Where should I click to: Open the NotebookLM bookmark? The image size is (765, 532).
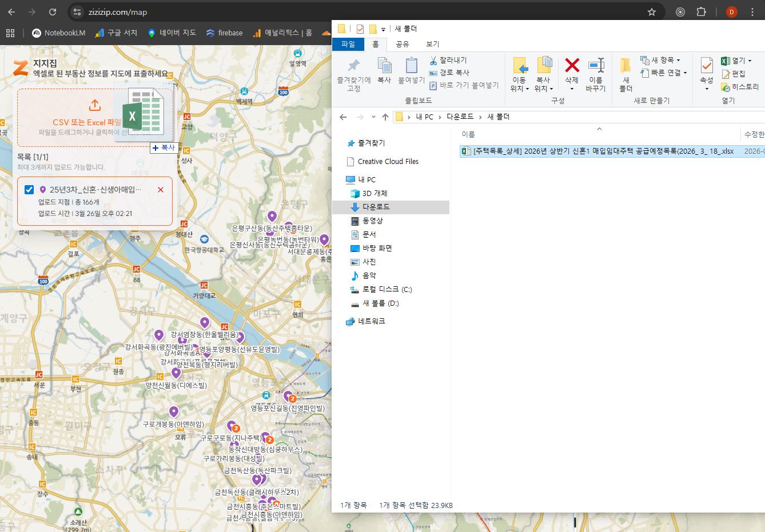[59, 33]
